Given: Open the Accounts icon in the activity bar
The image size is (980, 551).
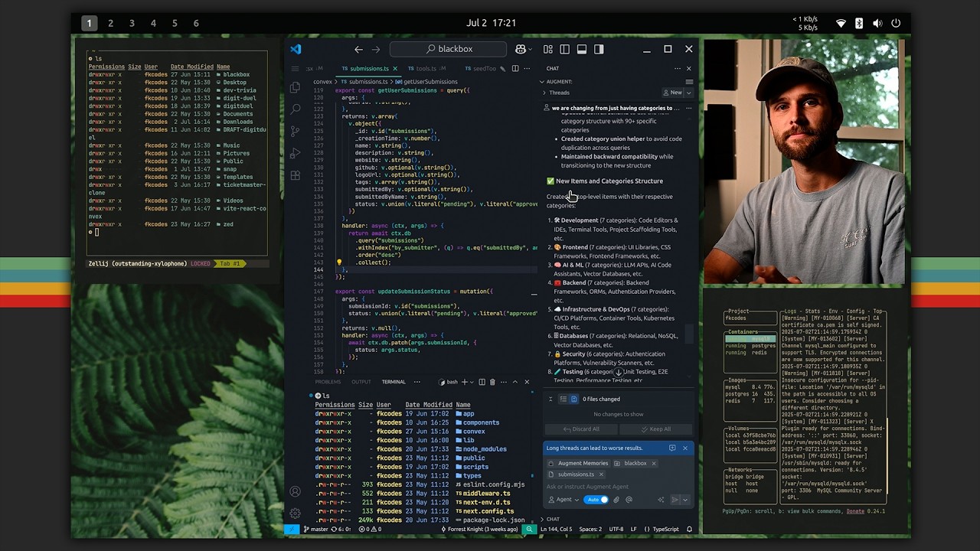Looking at the screenshot, I should (x=295, y=491).
